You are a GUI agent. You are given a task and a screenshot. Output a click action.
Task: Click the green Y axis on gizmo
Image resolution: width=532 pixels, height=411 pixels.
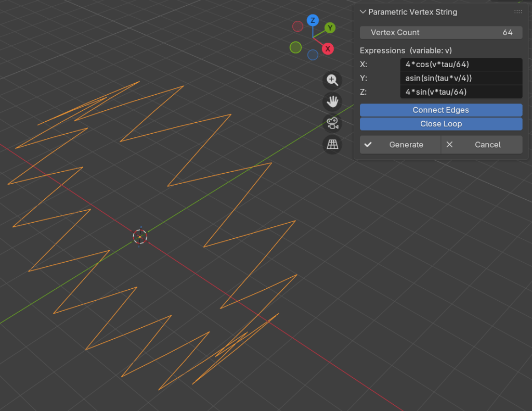point(330,28)
